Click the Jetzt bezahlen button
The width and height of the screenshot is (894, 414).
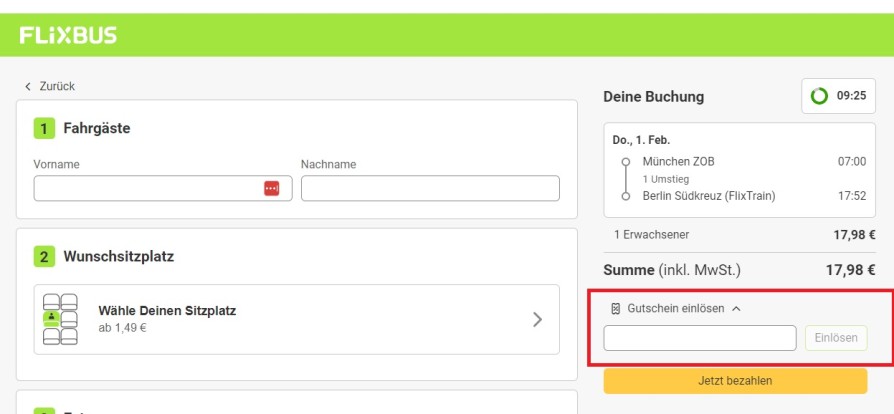pos(735,381)
